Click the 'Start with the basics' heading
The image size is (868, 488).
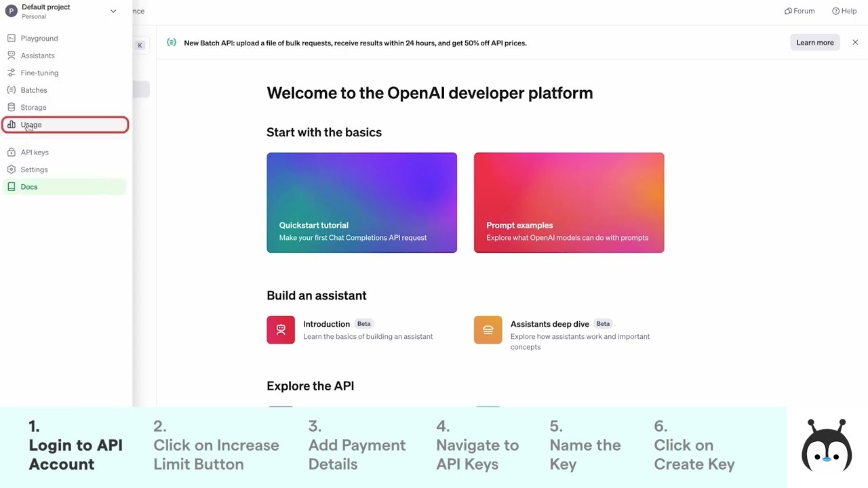tap(324, 132)
